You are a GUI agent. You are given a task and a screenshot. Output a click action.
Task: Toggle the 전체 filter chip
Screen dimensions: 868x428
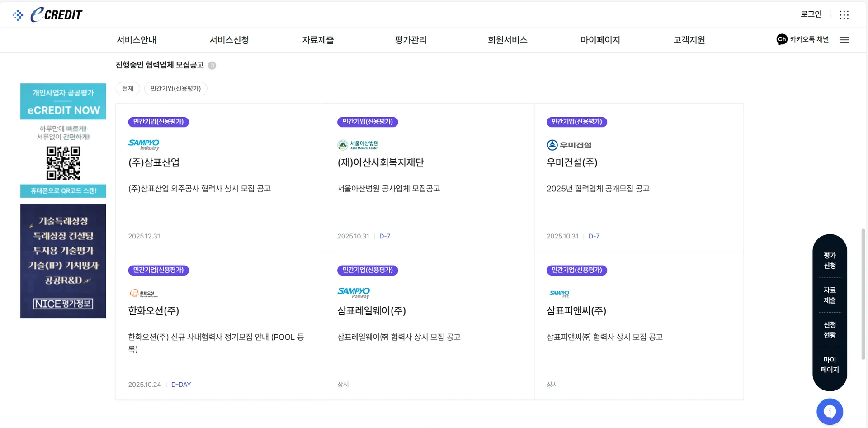127,88
